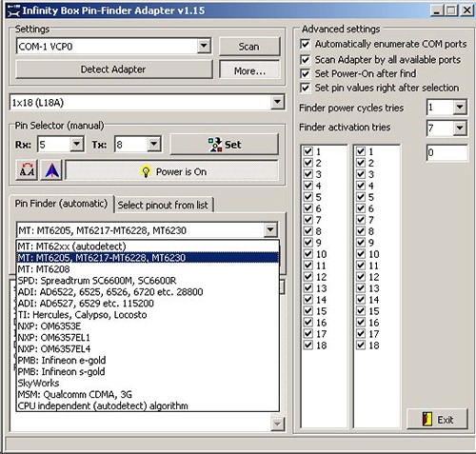The height and width of the screenshot is (454, 476).
Task: Click the Detect Adapter button
Action: click(x=113, y=69)
